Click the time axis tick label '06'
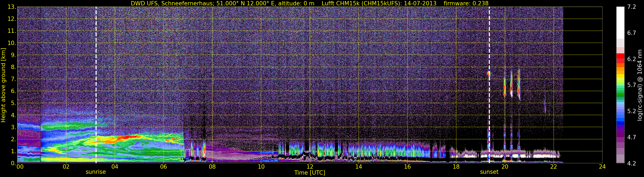 point(164,167)
